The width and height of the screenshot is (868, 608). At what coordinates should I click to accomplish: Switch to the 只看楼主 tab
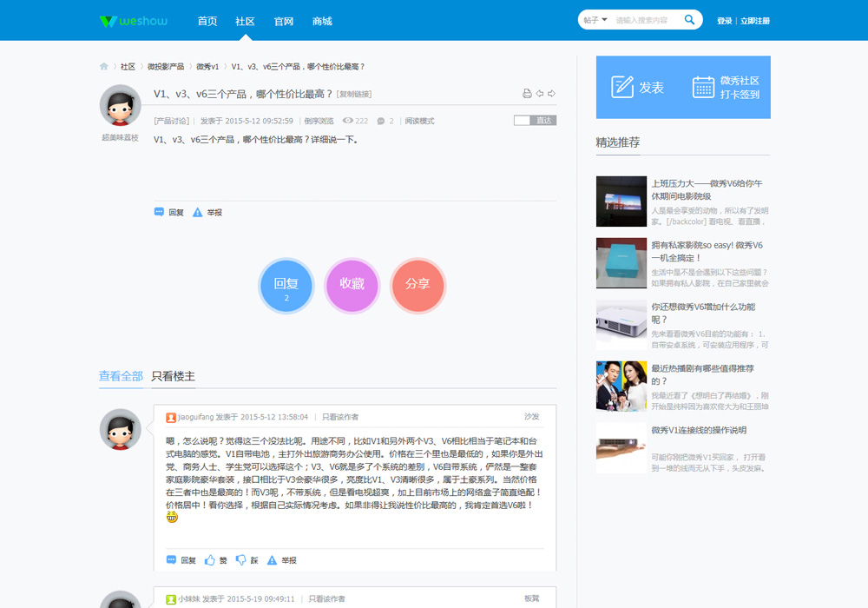coord(174,376)
